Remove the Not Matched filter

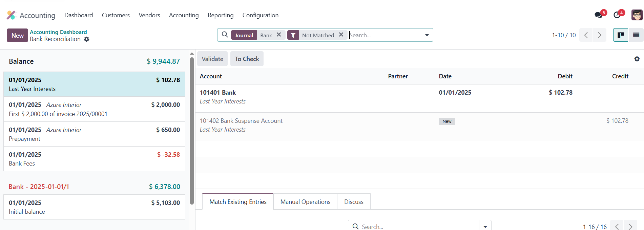click(341, 35)
